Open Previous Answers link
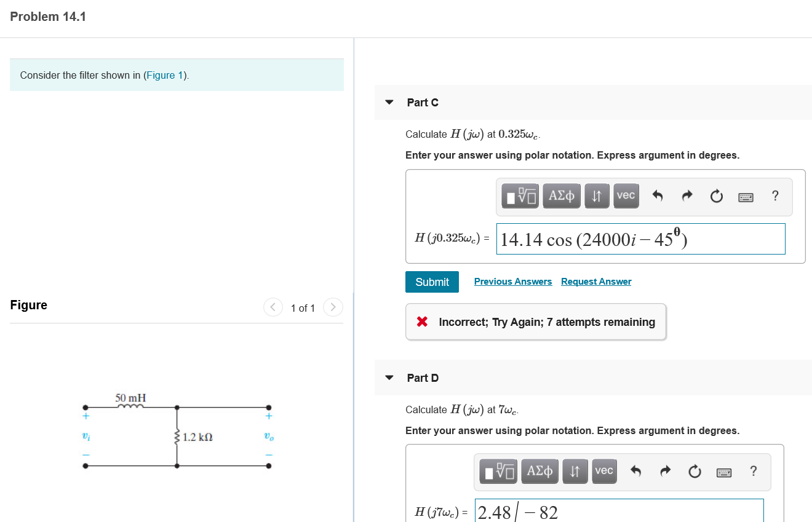Image resolution: width=812 pixels, height=522 pixels. [x=513, y=282]
